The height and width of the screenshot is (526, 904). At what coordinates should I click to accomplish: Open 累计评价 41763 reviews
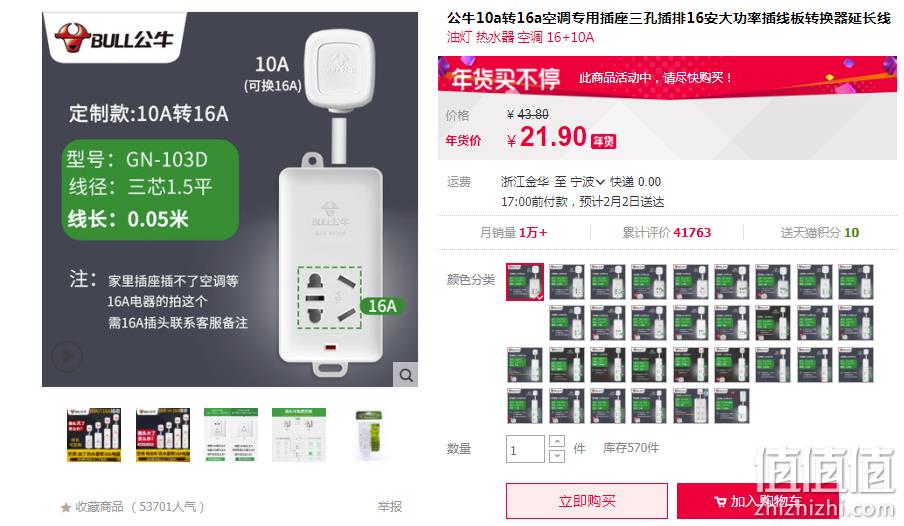pos(666,232)
